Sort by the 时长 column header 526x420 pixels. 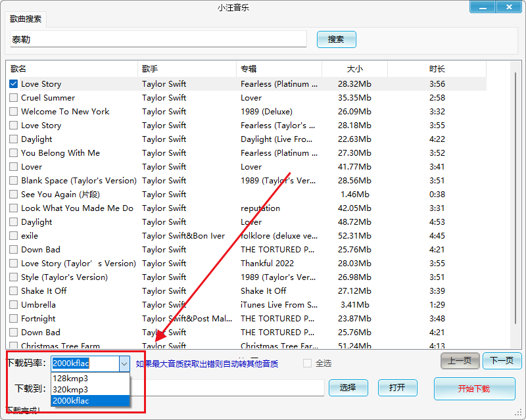[x=437, y=69]
